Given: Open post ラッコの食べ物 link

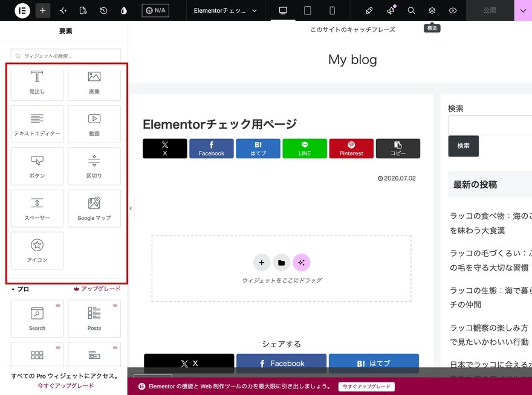Looking at the screenshot, I should 491,223.
